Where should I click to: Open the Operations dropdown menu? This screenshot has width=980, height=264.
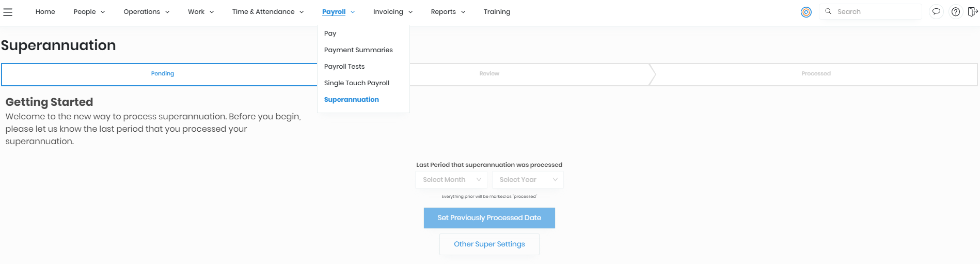146,12
